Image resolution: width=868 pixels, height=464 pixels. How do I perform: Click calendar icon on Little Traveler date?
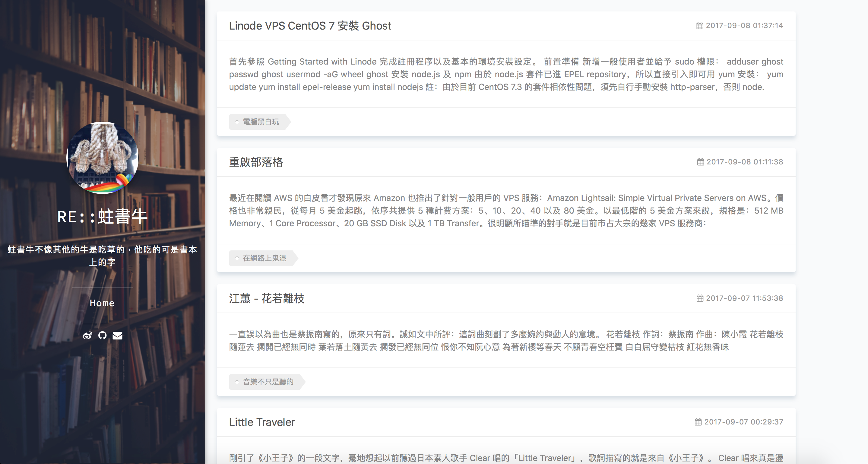pyautogui.click(x=698, y=422)
